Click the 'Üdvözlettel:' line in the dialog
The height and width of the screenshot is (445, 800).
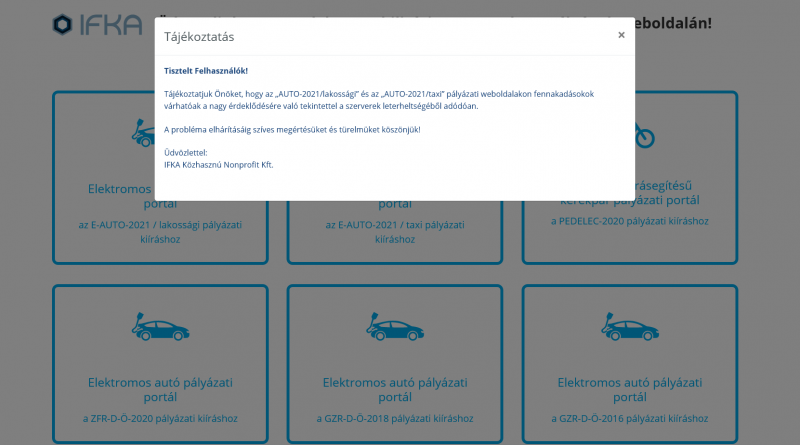(186, 153)
